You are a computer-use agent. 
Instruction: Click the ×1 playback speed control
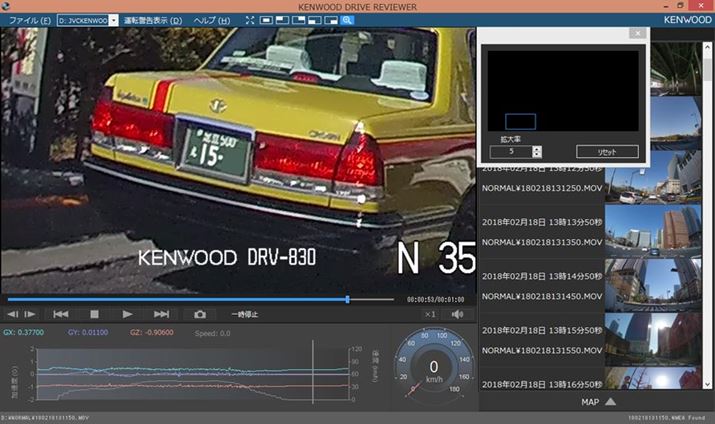pos(430,314)
